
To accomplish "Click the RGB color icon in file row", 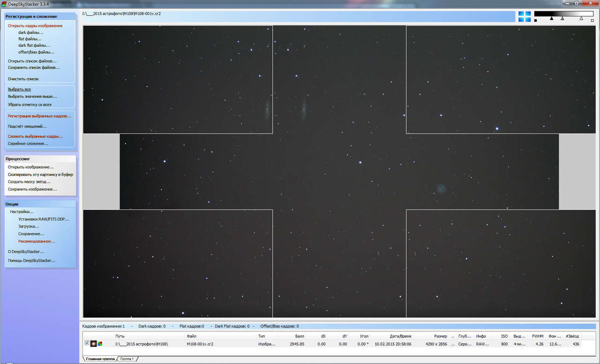I will pyautogui.click(x=100, y=344).
